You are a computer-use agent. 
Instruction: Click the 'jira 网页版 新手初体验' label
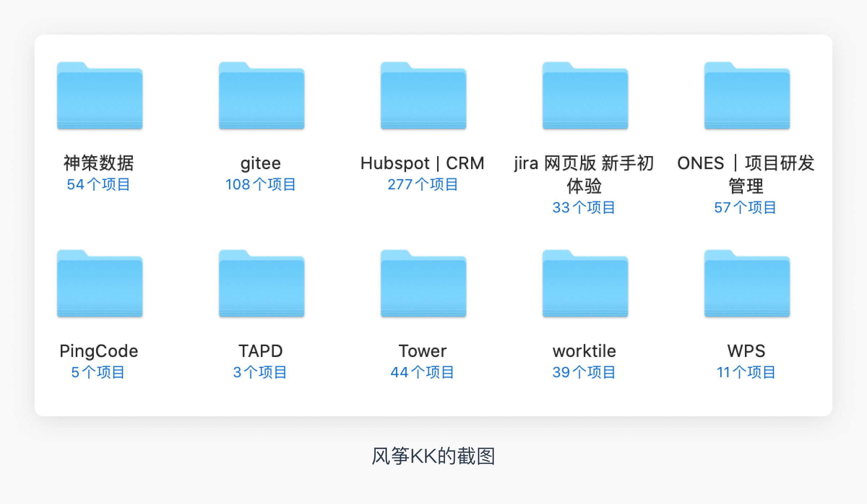click(584, 174)
